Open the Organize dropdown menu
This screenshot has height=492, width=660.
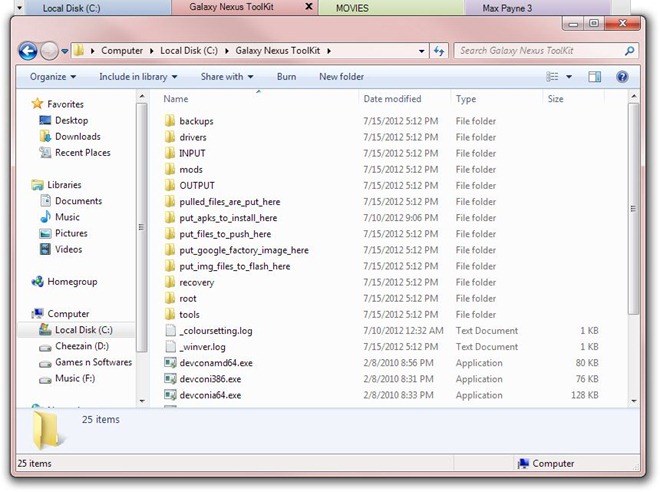pos(52,77)
